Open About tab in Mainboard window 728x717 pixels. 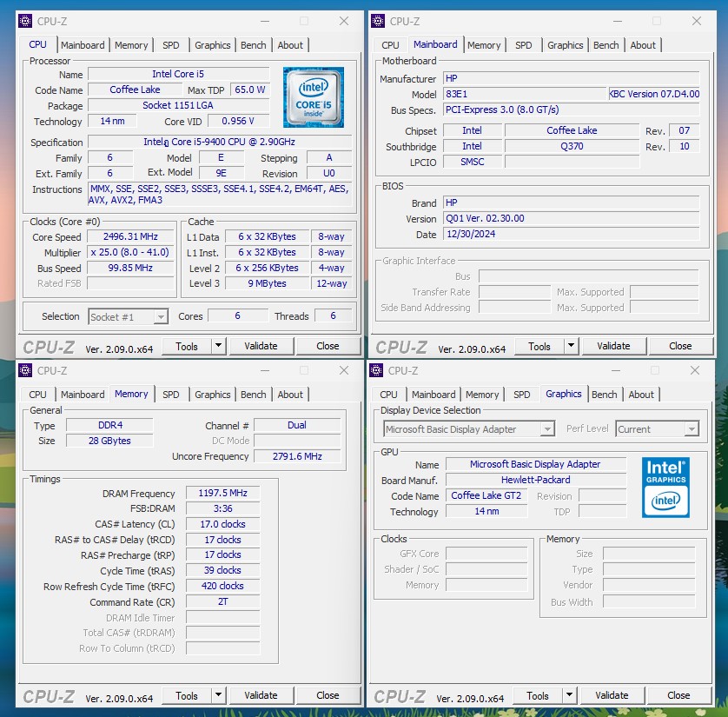coord(643,45)
